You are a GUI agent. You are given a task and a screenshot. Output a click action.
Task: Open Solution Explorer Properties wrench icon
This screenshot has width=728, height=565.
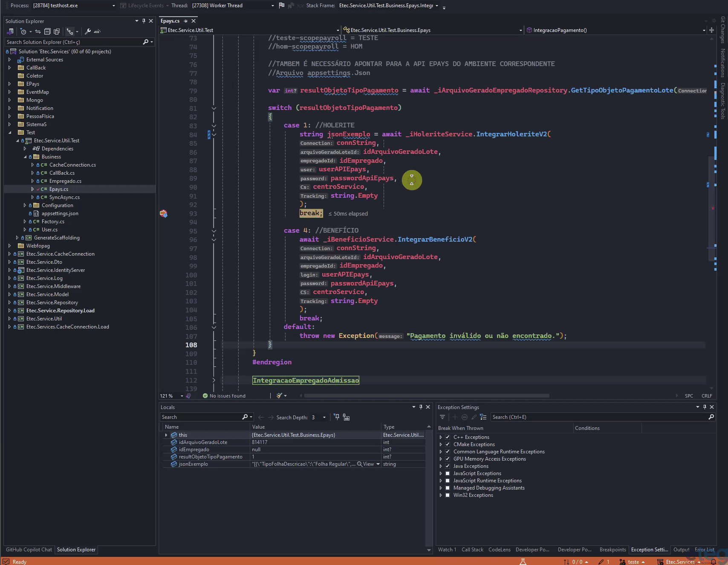(88, 32)
